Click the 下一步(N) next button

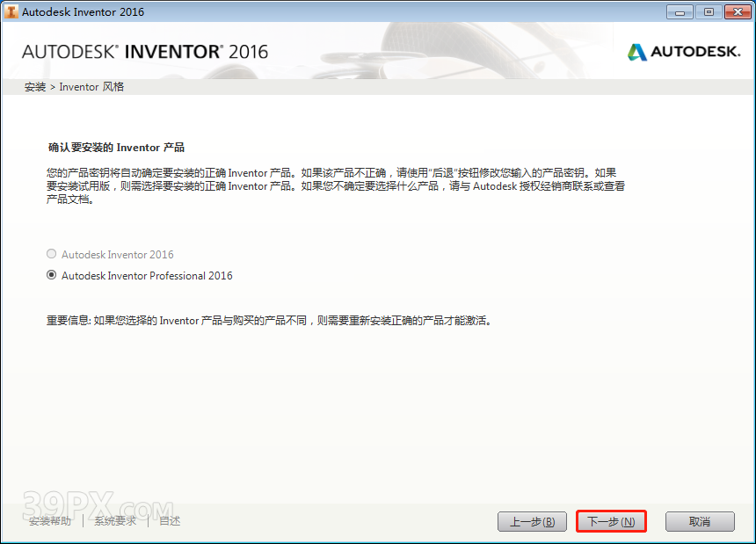click(611, 520)
